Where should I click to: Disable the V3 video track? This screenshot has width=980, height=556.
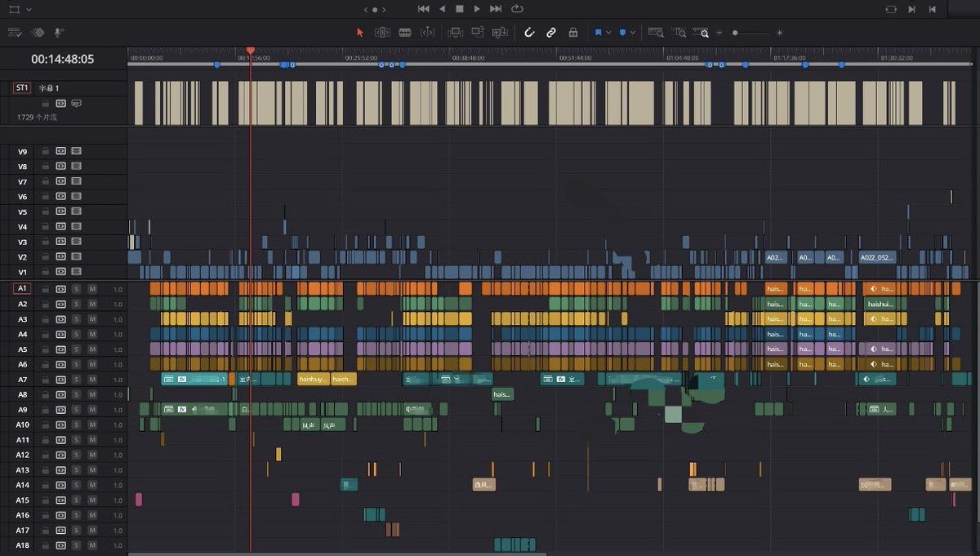(x=77, y=242)
